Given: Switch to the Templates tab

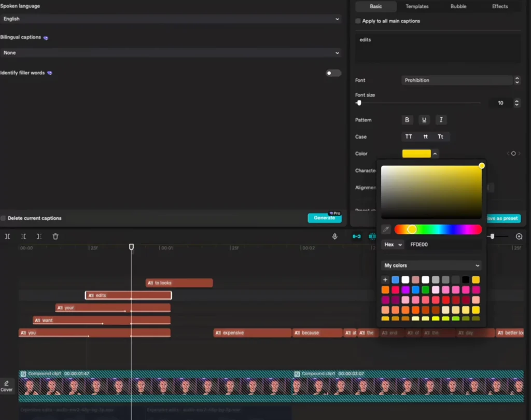Looking at the screenshot, I should coord(417,7).
